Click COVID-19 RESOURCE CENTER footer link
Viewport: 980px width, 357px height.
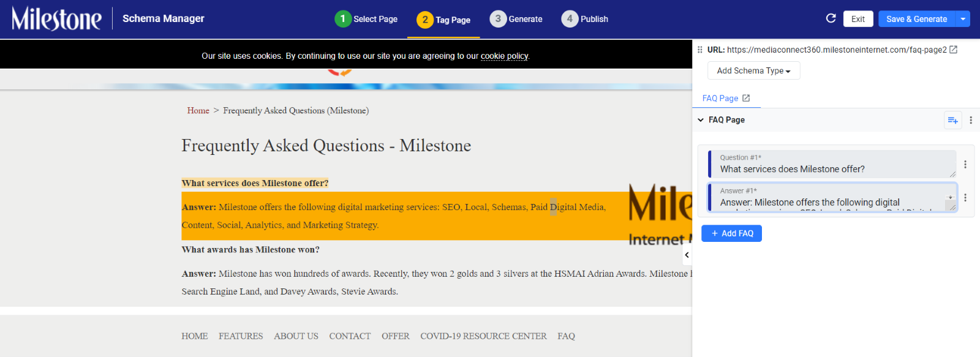[x=483, y=336]
